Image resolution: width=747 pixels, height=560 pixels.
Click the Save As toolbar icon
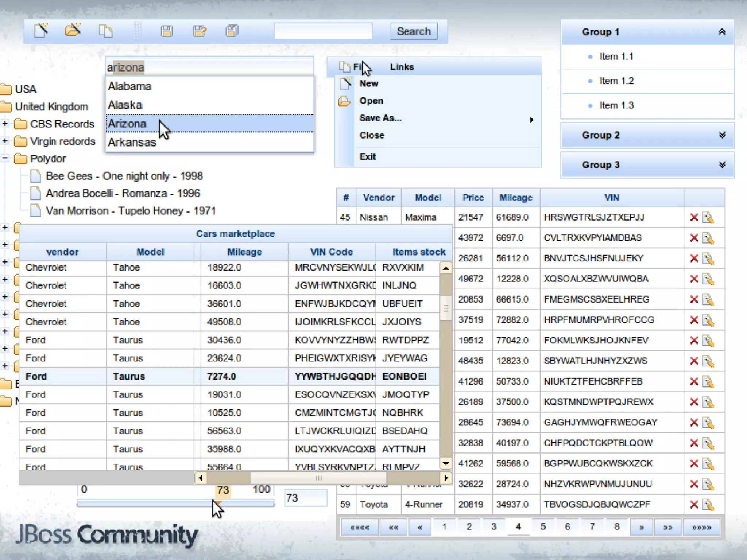[200, 31]
